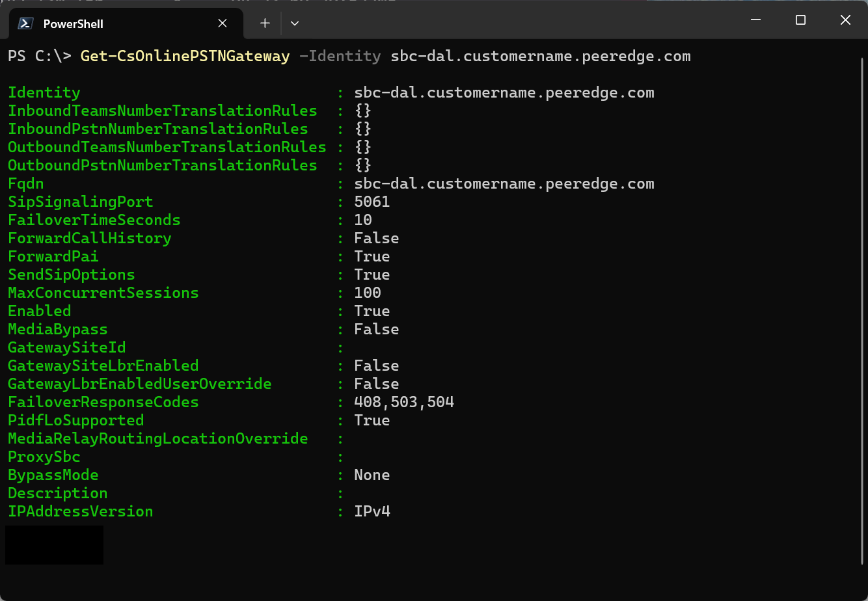Click the IPAddressVersion label

coord(81,511)
